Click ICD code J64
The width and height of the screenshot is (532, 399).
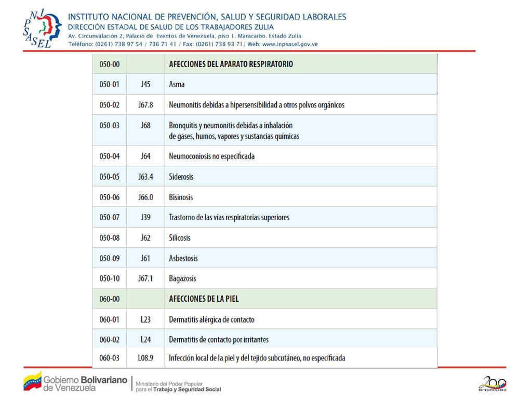click(145, 156)
